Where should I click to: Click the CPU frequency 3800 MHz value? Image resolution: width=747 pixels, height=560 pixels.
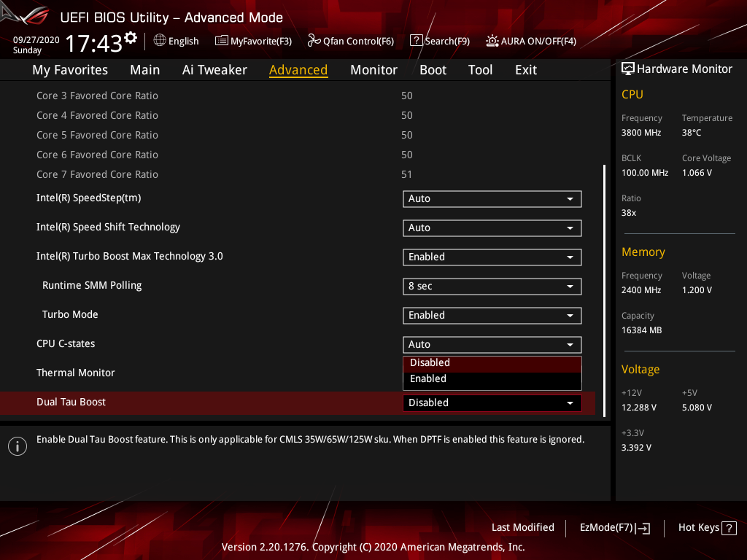pyautogui.click(x=641, y=133)
